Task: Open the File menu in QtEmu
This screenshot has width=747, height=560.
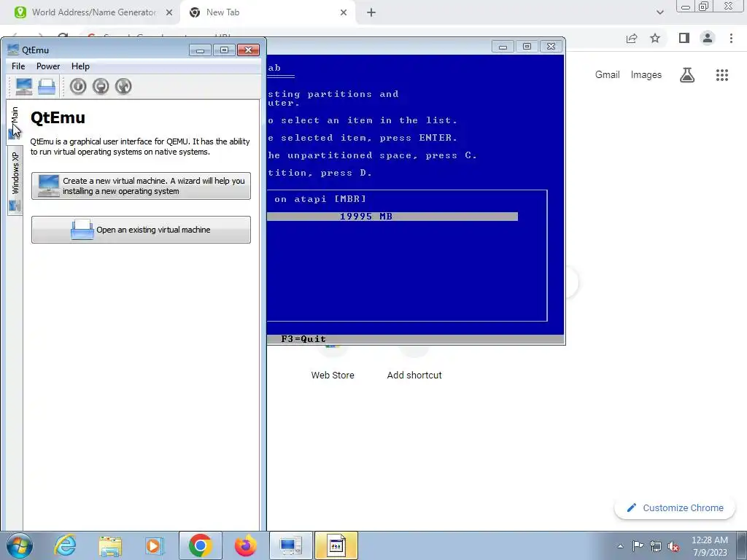Action: pyautogui.click(x=18, y=66)
